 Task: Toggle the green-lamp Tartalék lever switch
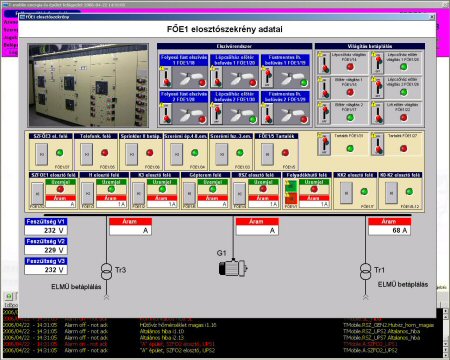[x=324, y=145]
